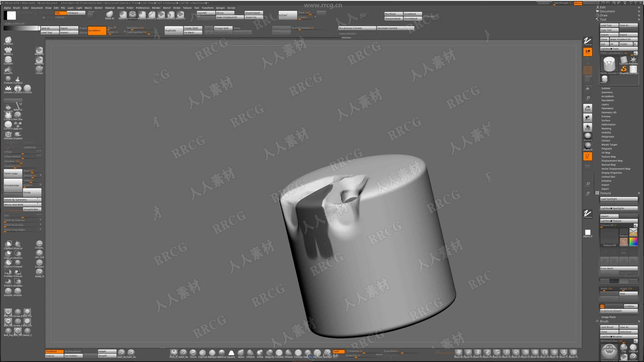This screenshot has height=362, width=644.
Task: Expand the Geometry section in Tool palette
Action: coord(607,92)
